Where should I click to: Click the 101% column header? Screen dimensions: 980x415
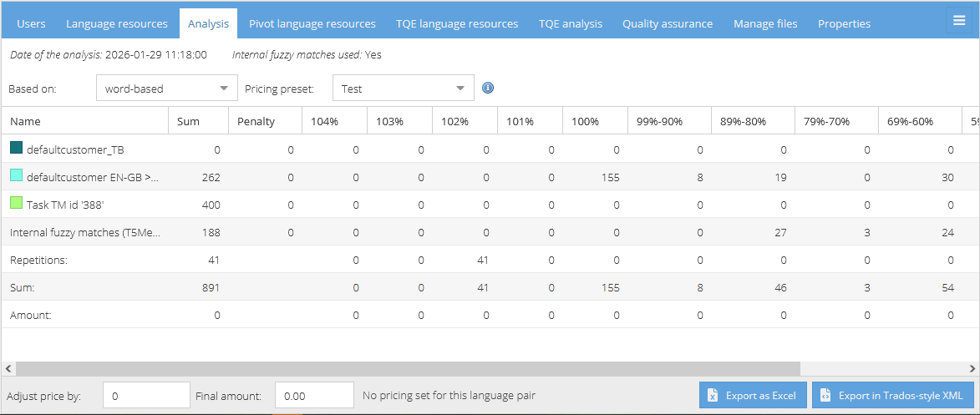[530, 120]
